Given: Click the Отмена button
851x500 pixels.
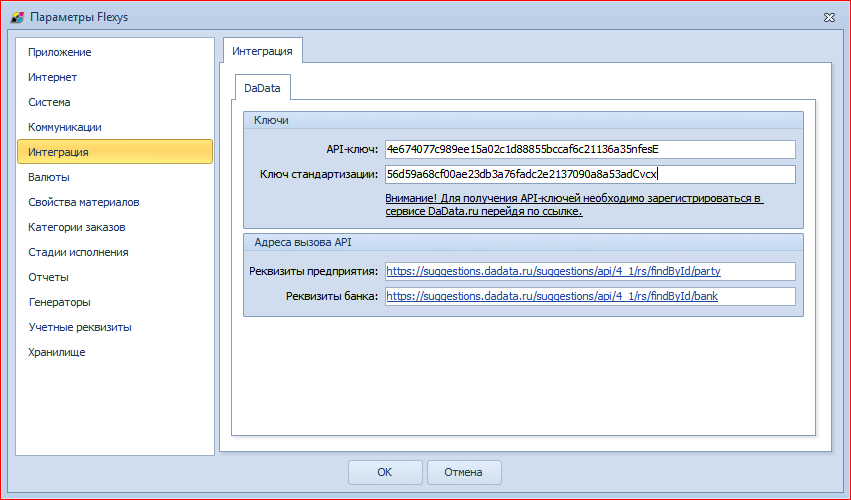Looking at the screenshot, I should (463, 472).
